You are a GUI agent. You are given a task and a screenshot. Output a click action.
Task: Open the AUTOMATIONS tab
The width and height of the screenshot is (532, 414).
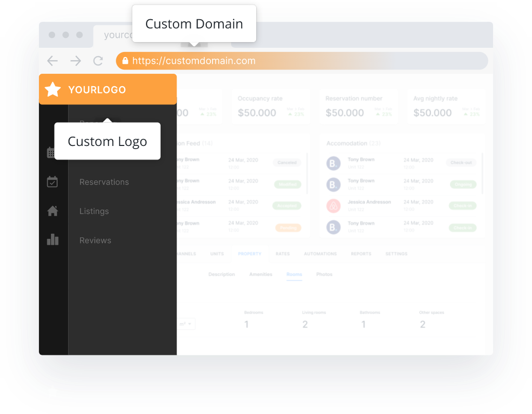pos(320,254)
